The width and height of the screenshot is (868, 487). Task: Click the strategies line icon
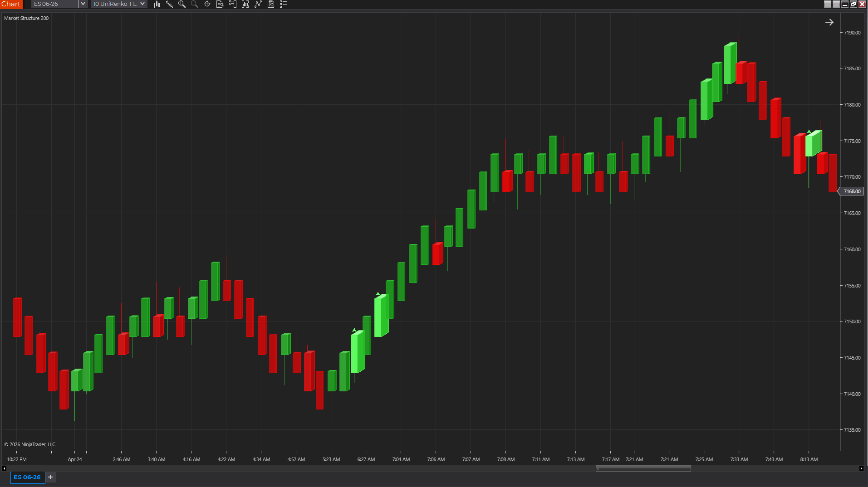[258, 4]
